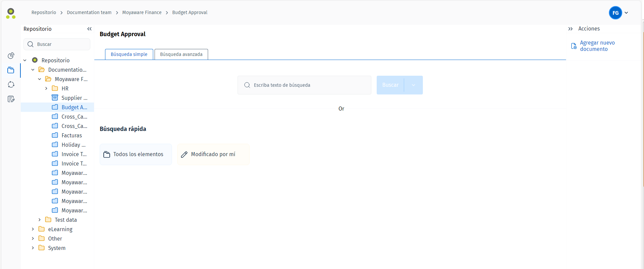Image resolution: width=644 pixels, height=269 pixels.
Task: Click magnifier icon in main search box
Action: (x=247, y=85)
